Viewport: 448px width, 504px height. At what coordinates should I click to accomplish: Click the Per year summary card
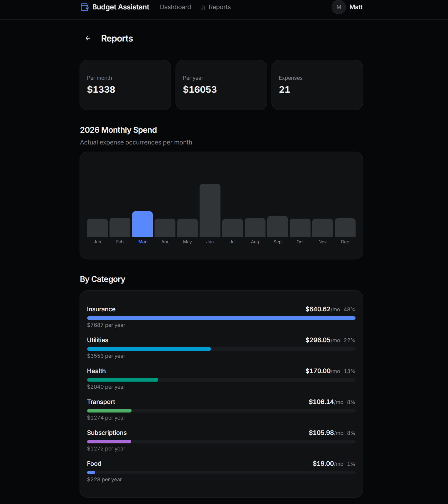pos(221,85)
